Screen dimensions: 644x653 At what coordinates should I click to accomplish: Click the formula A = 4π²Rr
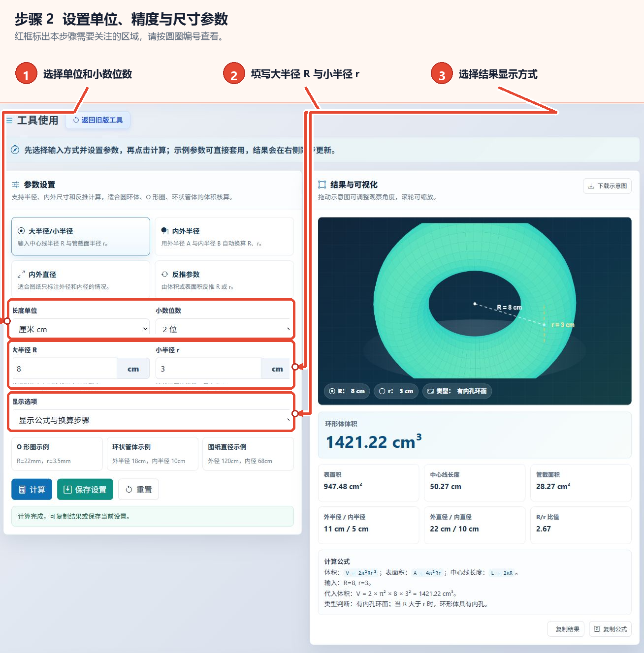427,573
